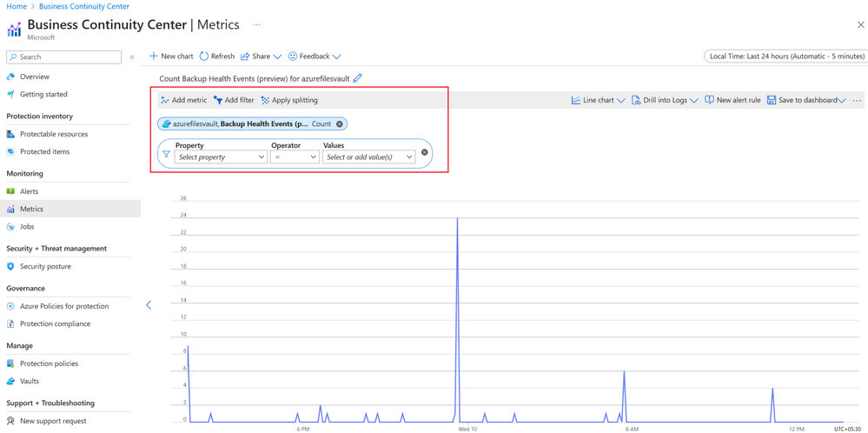Open the Feedback dropdown
The image size is (868, 433).
315,56
